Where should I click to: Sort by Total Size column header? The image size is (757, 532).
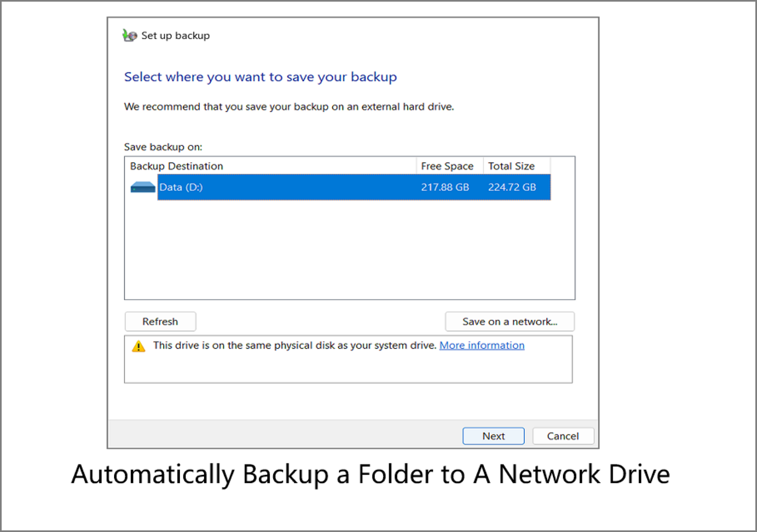coord(512,166)
